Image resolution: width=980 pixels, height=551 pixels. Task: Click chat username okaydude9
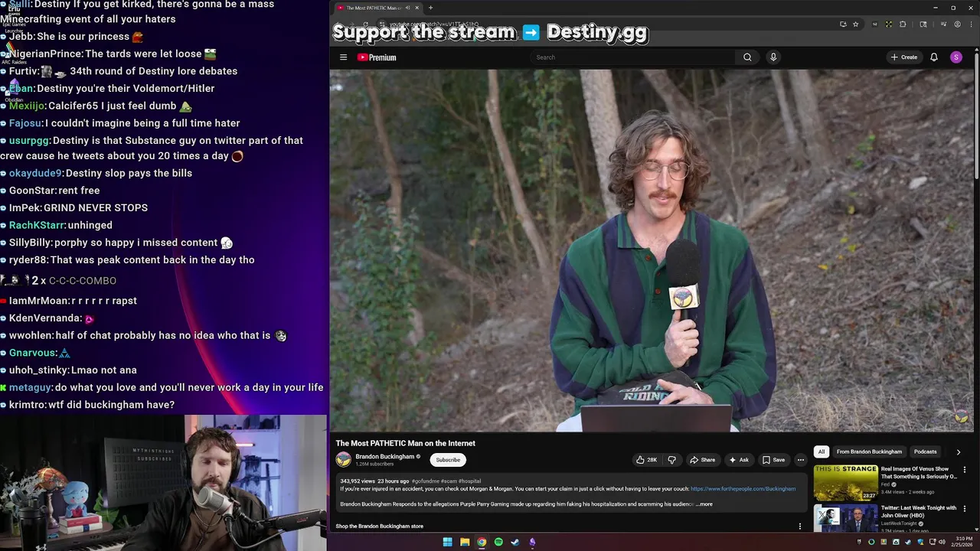35,174
